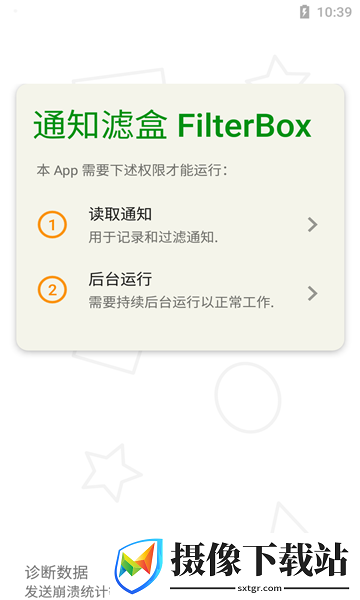
Task: Tap the faint star outline at top
Action: click(277, 71)
